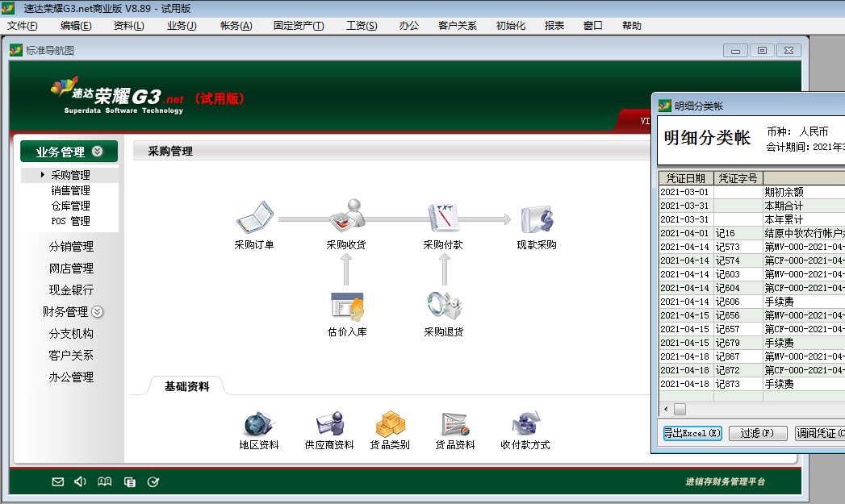Select the ledger row with voucher 记867
845x504 pixels.
click(751, 356)
